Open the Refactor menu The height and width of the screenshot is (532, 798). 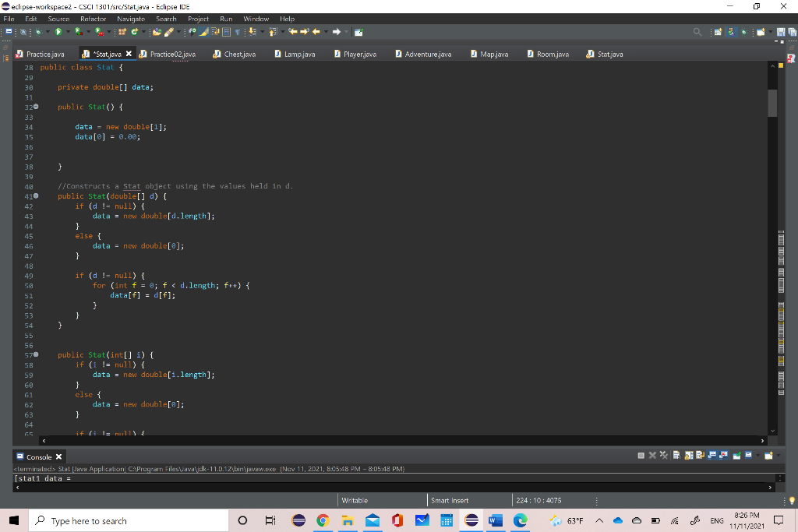coord(94,19)
